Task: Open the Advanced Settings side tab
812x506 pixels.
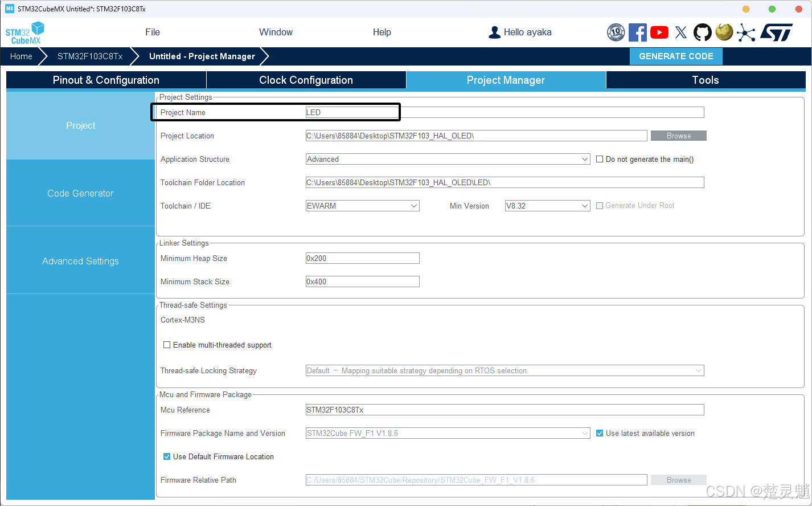Action: coord(80,261)
